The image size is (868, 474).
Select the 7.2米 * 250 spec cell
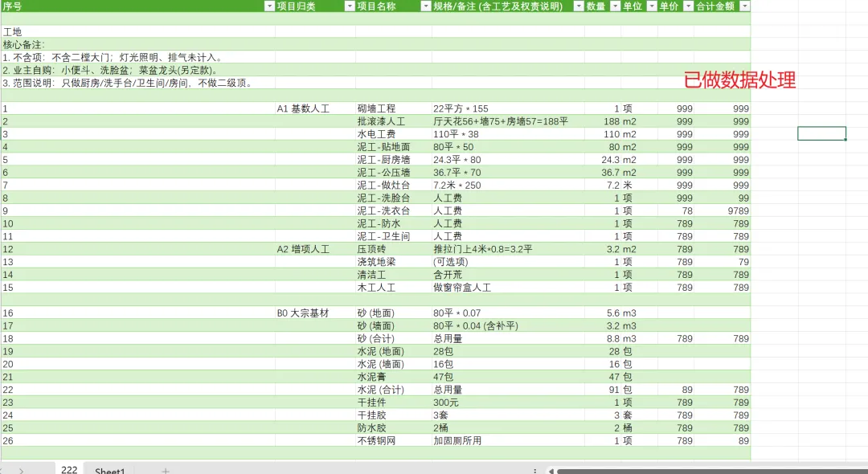(x=508, y=186)
